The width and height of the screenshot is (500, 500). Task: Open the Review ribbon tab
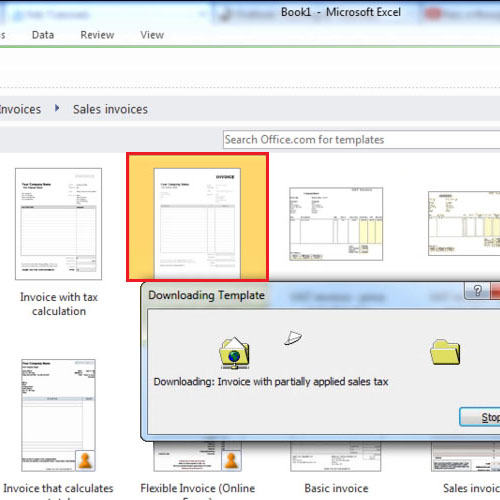click(97, 35)
